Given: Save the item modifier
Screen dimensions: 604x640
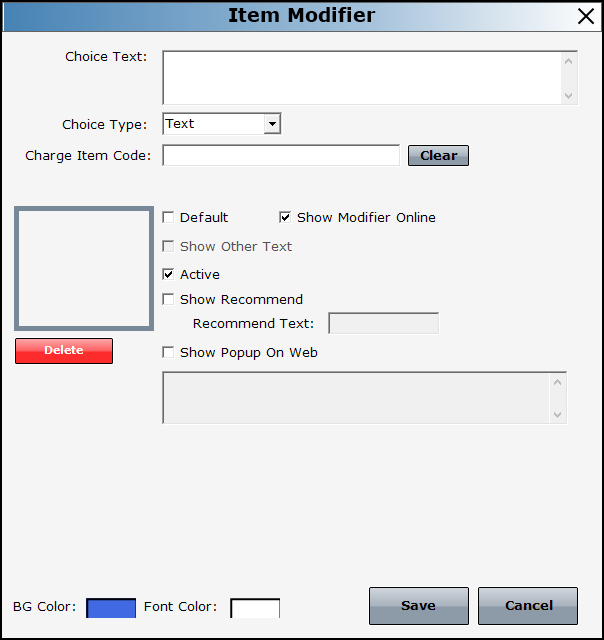Looking at the screenshot, I should pyautogui.click(x=418, y=606).
